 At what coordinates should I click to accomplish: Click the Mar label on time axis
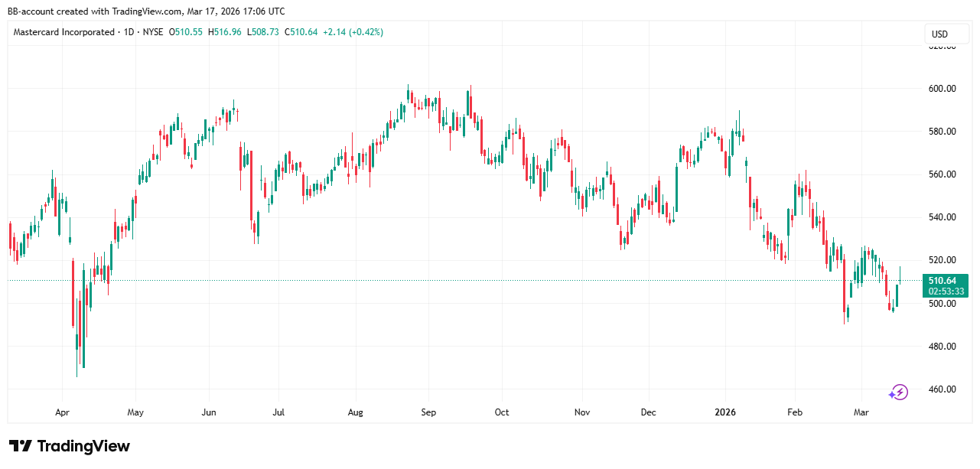[x=861, y=412]
